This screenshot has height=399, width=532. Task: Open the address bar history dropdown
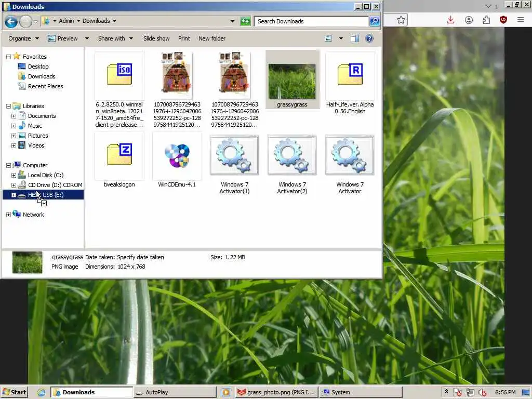click(232, 21)
